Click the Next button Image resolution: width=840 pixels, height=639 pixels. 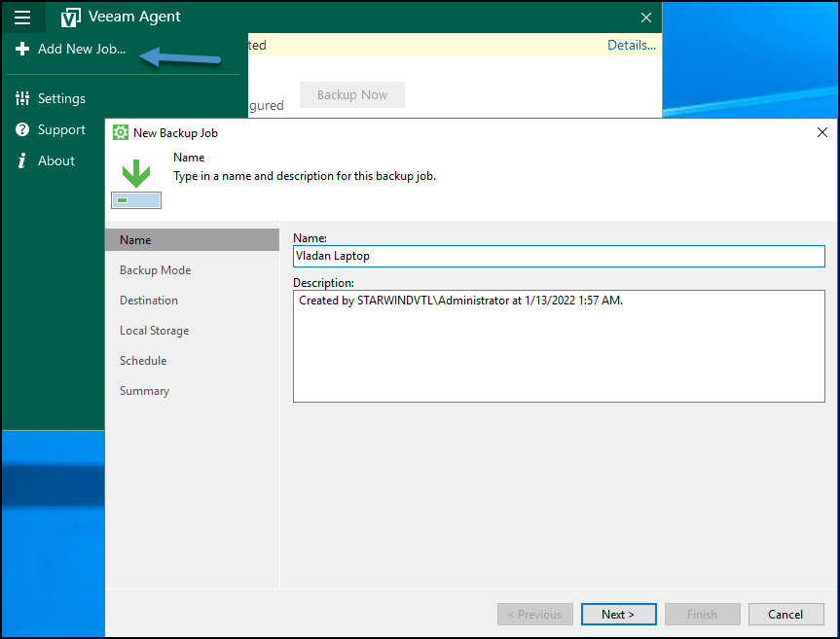[618, 615]
